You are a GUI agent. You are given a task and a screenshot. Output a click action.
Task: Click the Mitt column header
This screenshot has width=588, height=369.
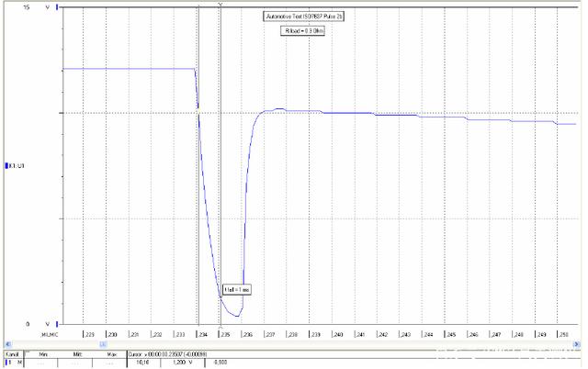77,354
